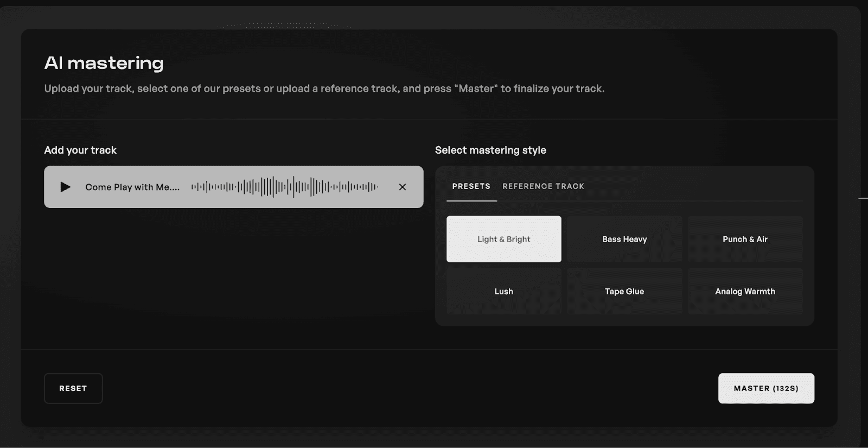Click the Add your track label

click(80, 150)
